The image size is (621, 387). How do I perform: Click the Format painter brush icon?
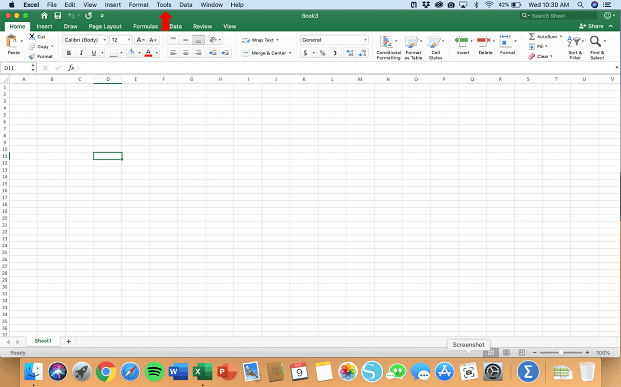[32, 56]
